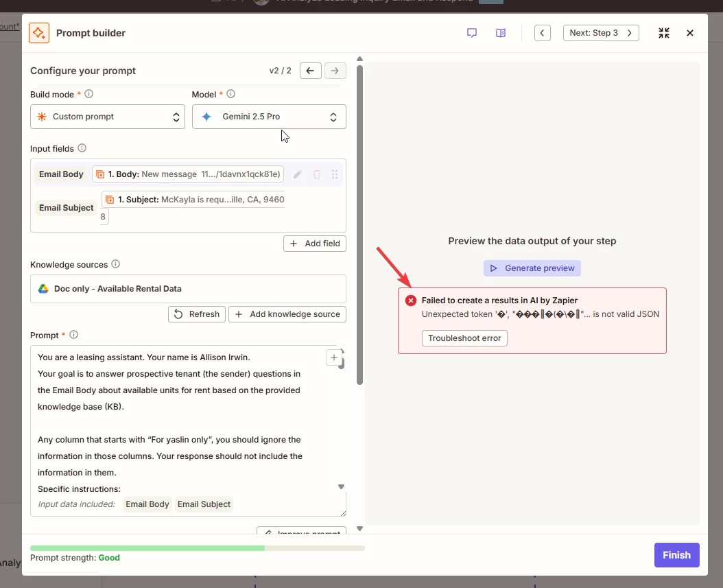723x588 pixels.
Task: Click Prompt strength: Good label
Action: pyautogui.click(x=75, y=558)
